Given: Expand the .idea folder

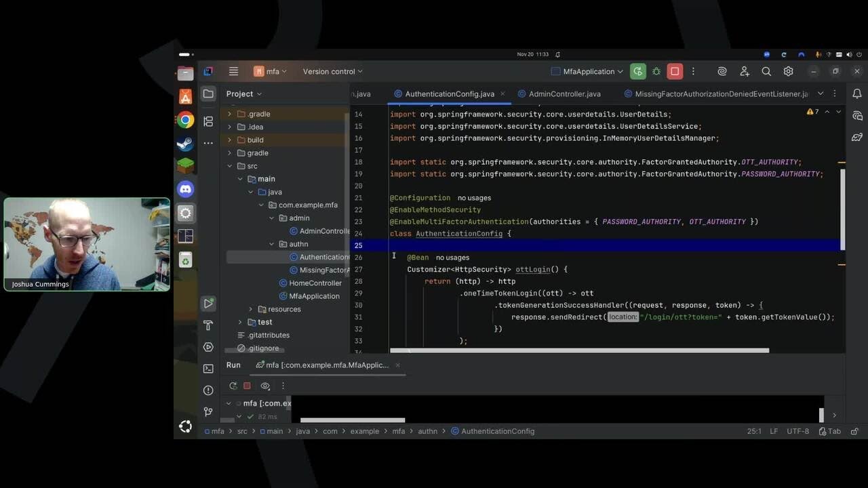Looking at the screenshot, I should tap(229, 127).
